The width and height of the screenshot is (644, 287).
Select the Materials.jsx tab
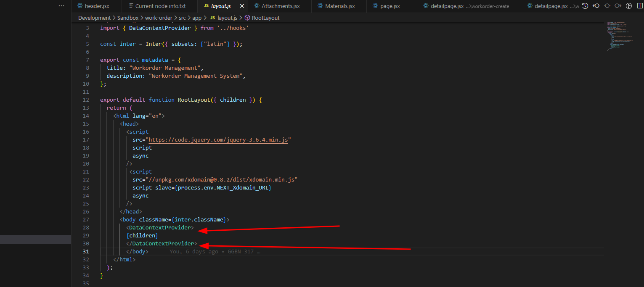[x=339, y=6]
